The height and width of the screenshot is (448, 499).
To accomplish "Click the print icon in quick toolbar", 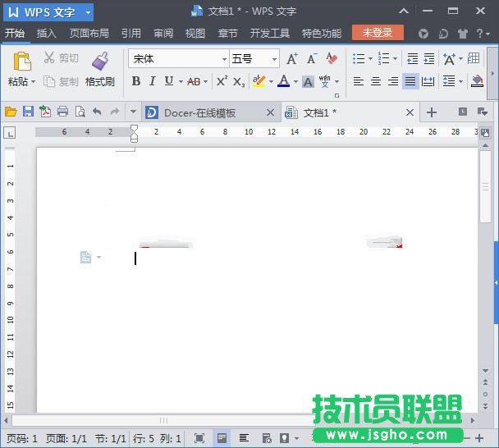I will click(62, 112).
